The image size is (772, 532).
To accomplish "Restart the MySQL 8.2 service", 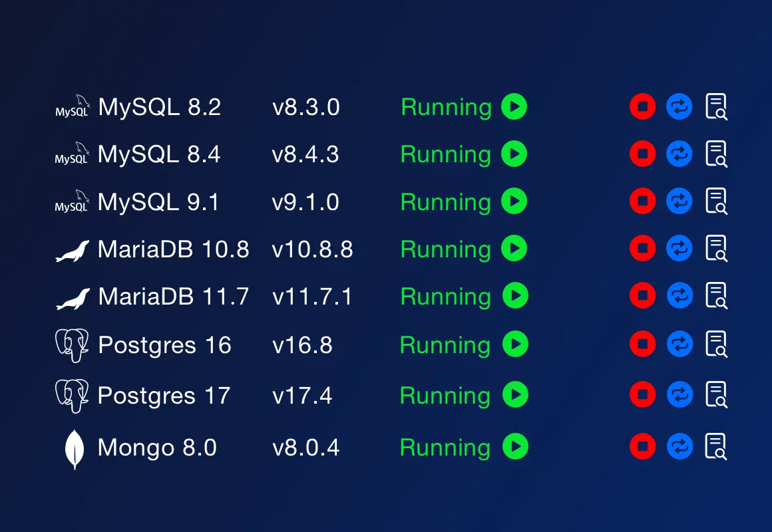I will click(679, 106).
